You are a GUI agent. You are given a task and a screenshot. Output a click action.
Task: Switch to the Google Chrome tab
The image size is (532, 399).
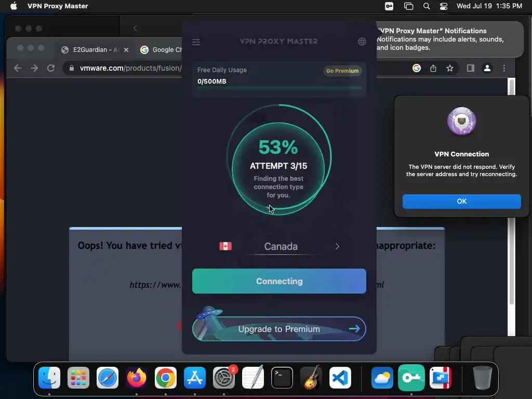161,49
